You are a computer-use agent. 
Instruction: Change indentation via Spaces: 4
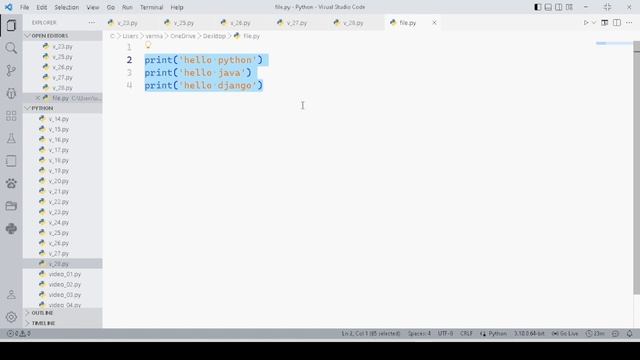point(419,333)
